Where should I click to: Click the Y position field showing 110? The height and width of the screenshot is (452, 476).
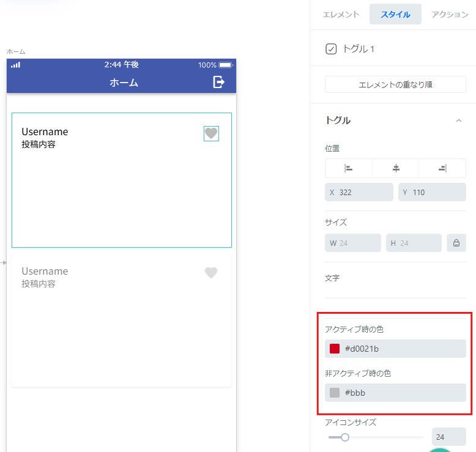[432, 192]
